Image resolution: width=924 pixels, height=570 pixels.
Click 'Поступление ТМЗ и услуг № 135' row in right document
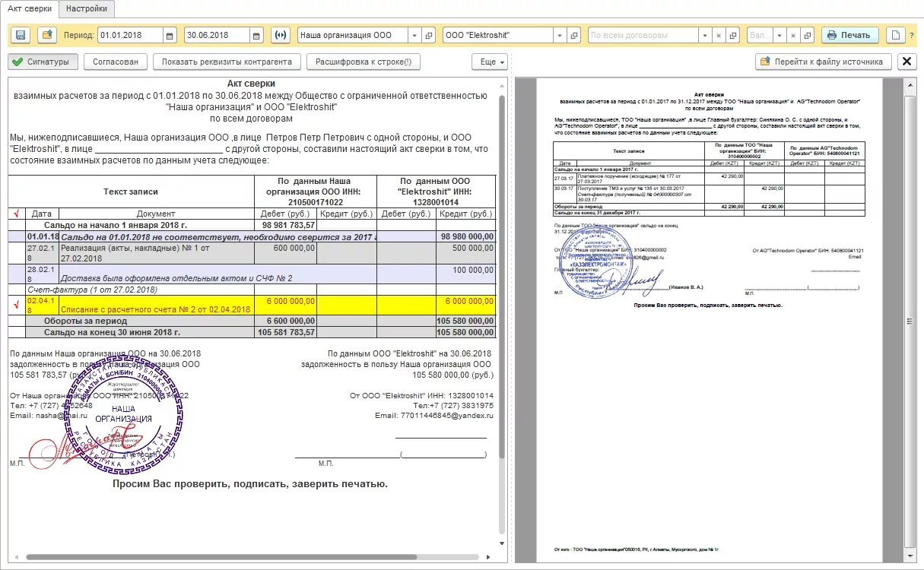tap(709, 193)
